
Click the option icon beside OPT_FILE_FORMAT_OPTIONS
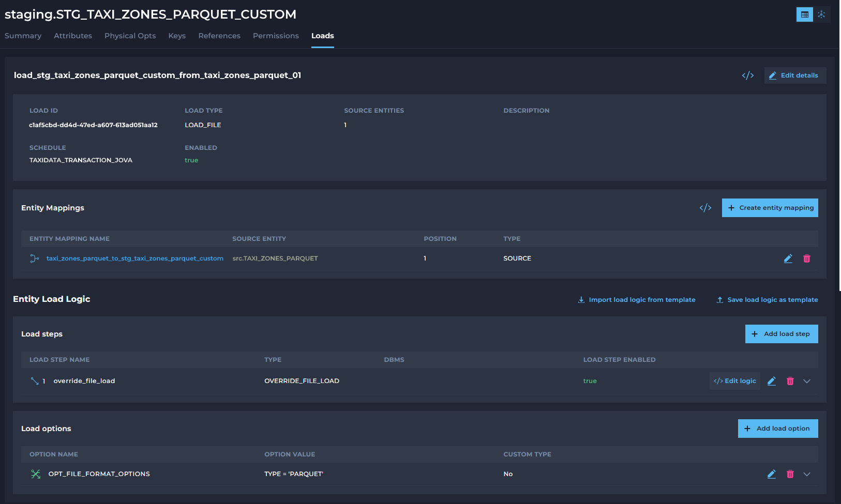click(36, 474)
